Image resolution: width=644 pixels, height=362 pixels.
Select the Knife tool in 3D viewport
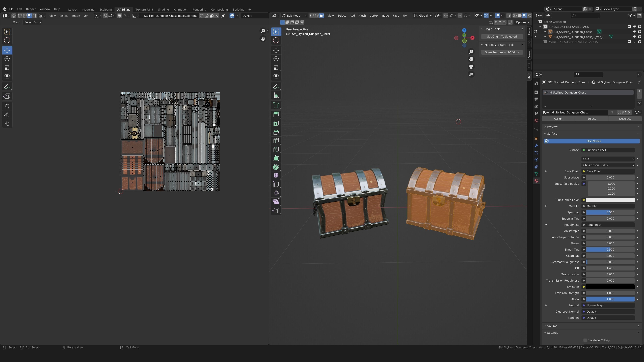pyautogui.click(x=276, y=150)
